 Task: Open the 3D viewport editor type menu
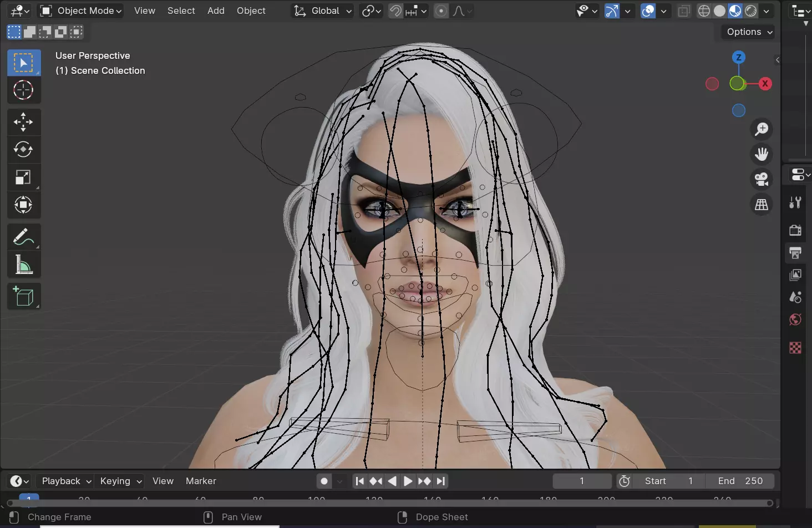(20, 11)
